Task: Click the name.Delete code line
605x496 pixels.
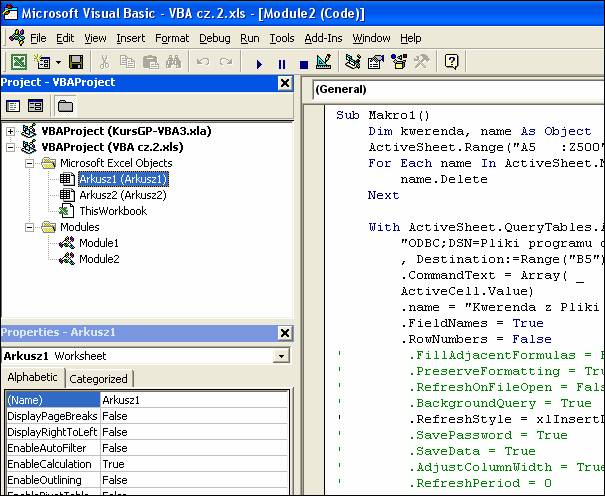Action: (444, 179)
